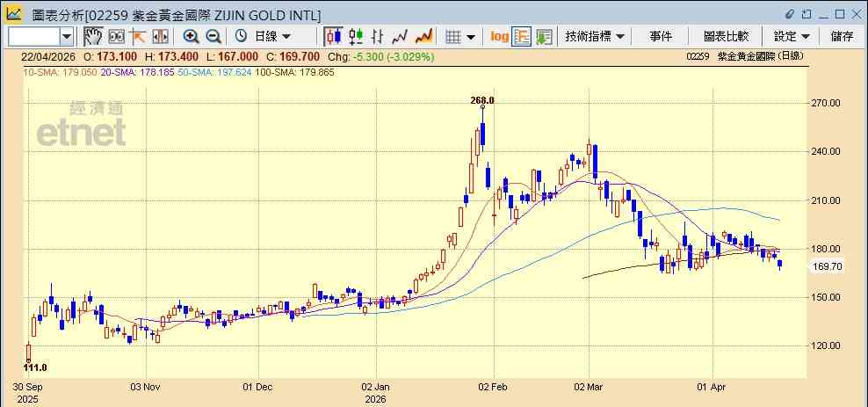The image size is (868, 407).
Task: Click the 01 Apr date axis label
Action: pos(713,387)
